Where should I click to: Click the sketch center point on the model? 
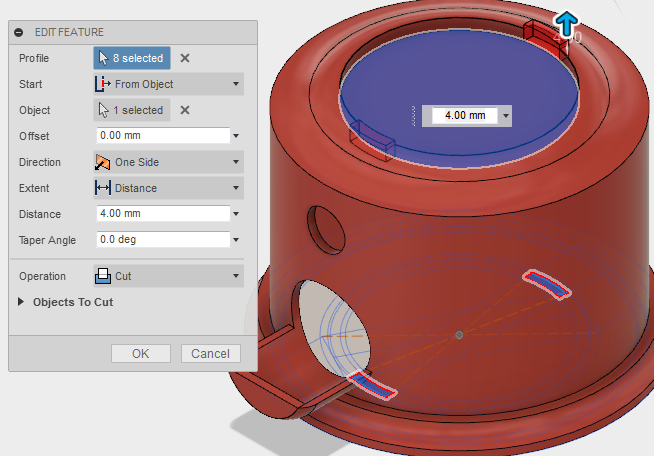coord(459,335)
